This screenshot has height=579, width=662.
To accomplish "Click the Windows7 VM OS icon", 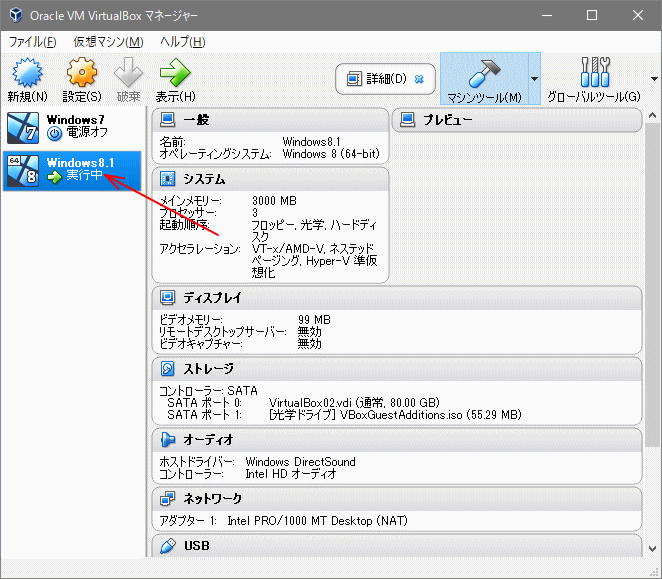I will pos(23,128).
